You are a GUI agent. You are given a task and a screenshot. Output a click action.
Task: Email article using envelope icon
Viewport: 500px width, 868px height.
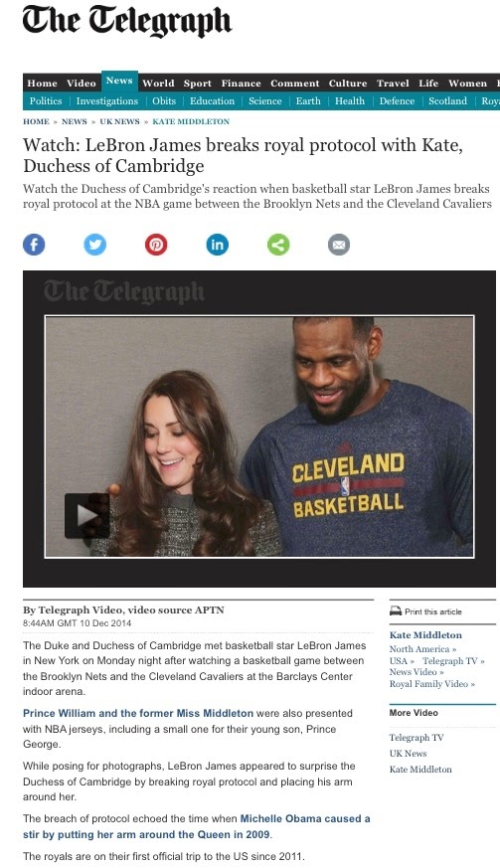pos(339,245)
